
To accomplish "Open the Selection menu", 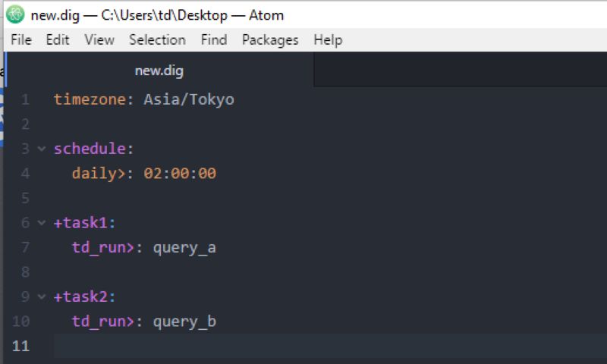I will click(157, 40).
